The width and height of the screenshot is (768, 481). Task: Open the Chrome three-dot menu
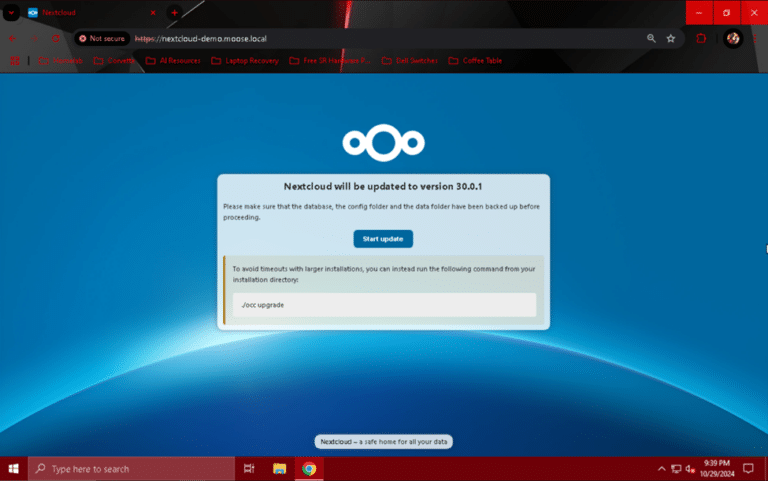pyautogui.click(x=754, y=38)
